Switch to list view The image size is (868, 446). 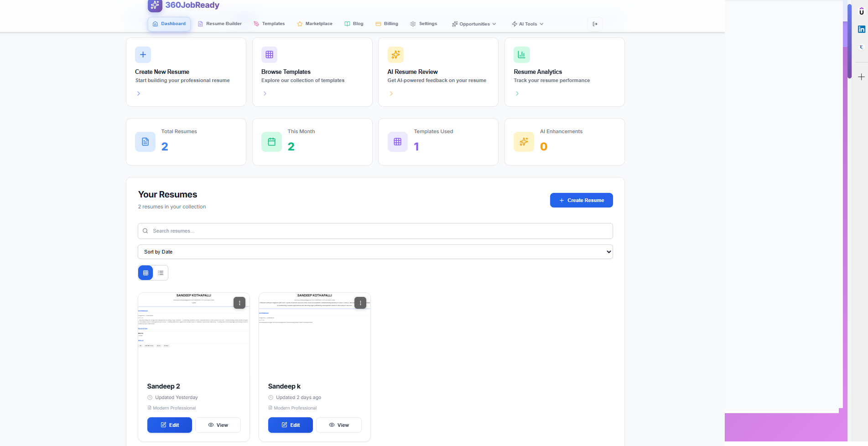161,273
